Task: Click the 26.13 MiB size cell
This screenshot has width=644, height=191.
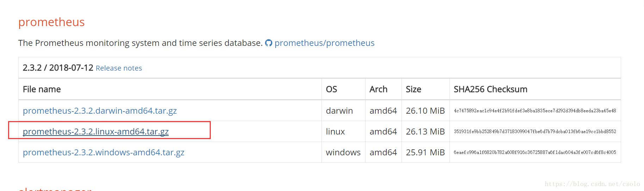Action: pyautogui.click(x=425, y=132)
